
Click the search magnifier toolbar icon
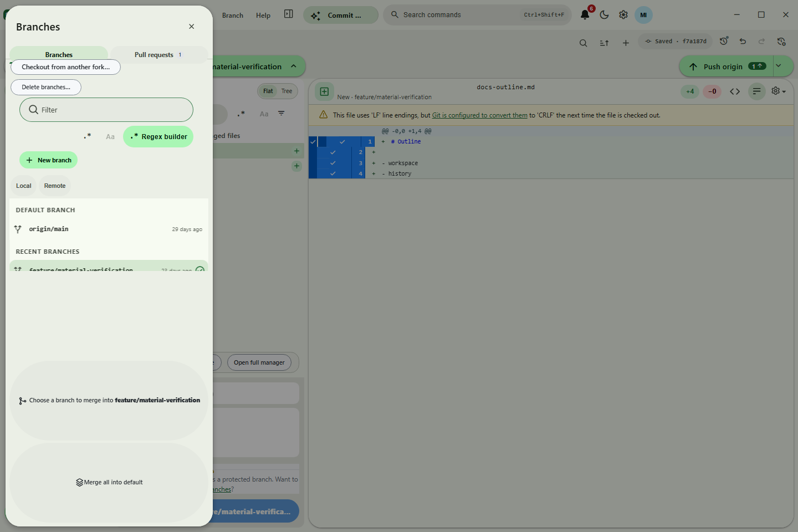[x=583, y=43]
